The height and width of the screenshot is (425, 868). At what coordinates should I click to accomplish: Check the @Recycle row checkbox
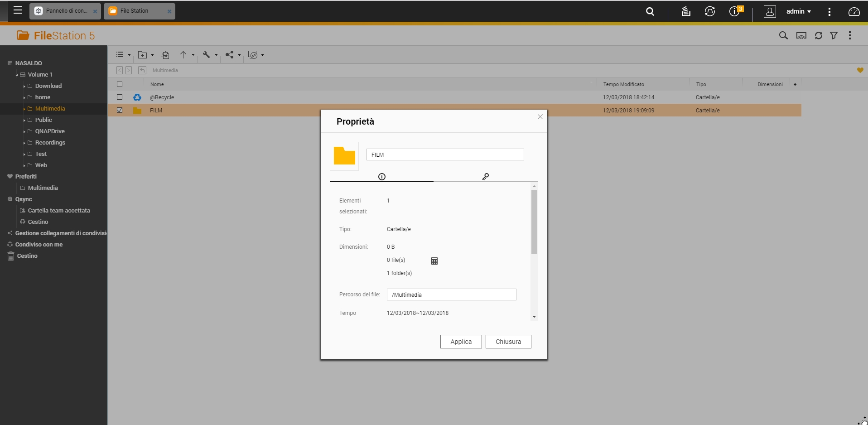click(120, 97)
